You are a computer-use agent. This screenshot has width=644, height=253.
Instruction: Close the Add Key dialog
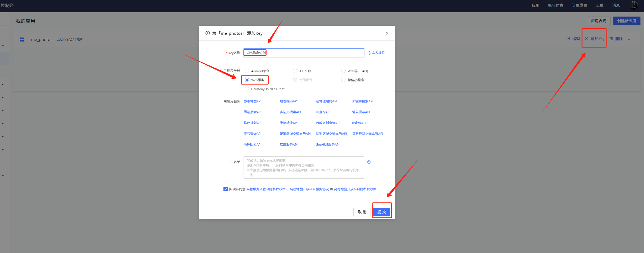387,33
